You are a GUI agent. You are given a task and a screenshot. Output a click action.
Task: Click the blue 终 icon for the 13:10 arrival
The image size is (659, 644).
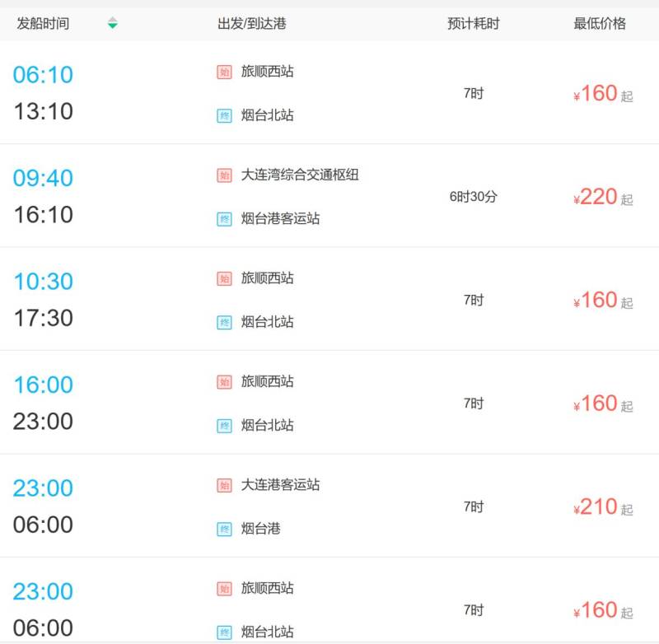tap(224, 115)
